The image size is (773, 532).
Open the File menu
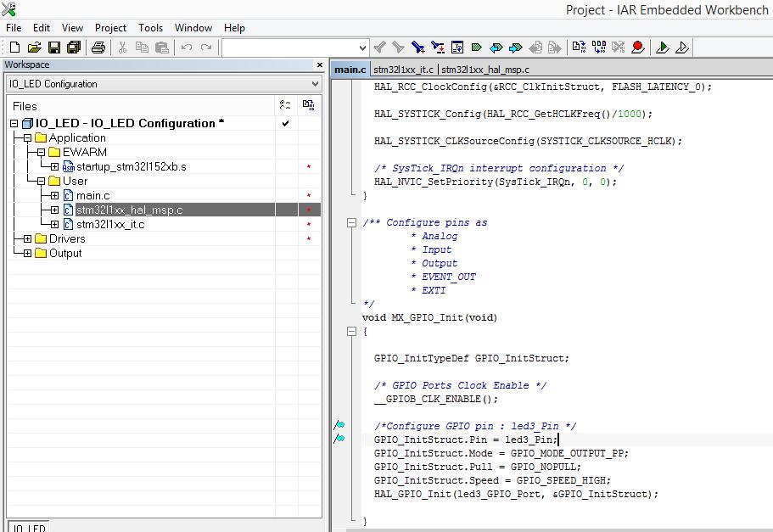tap(14, 28)
